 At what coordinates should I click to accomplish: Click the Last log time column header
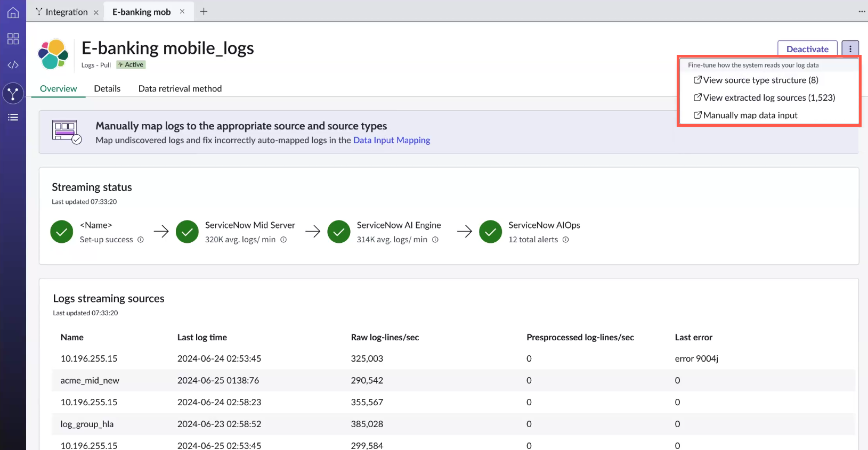[202, 337]
